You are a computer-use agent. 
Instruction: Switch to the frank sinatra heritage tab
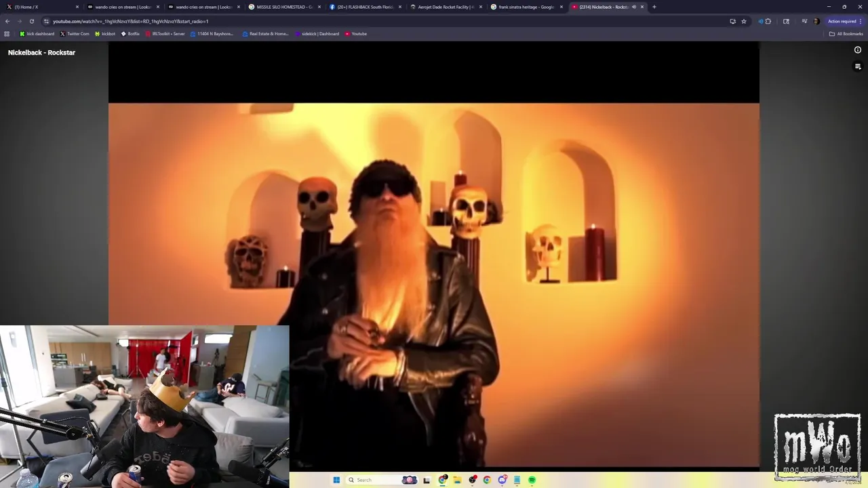pyautogui.click(x=526, y=7)
